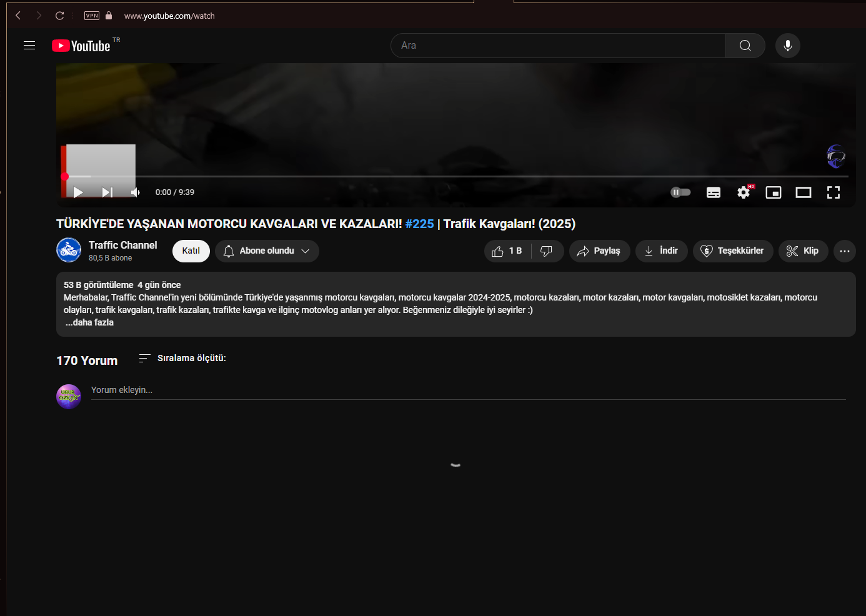Toggle theater mode

[x=804, y=192]
